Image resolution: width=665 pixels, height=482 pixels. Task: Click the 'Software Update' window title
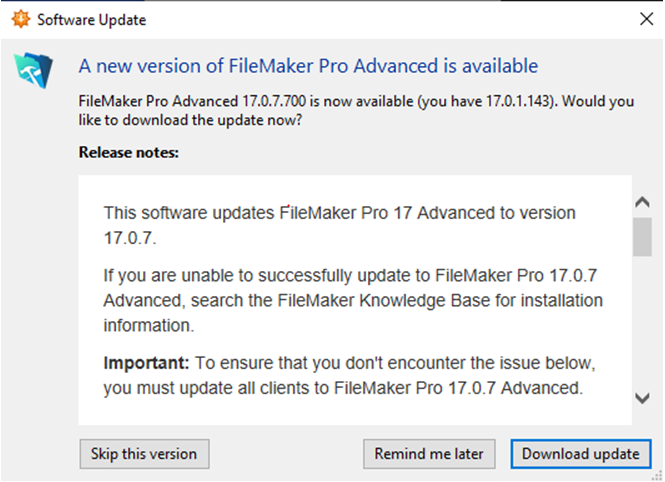92,20
